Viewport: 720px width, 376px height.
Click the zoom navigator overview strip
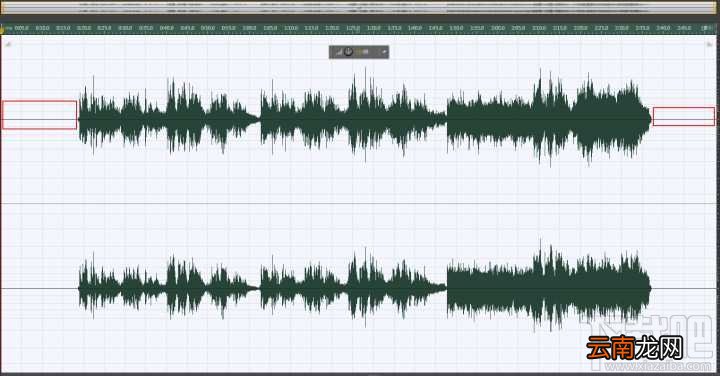coord(360,7)
